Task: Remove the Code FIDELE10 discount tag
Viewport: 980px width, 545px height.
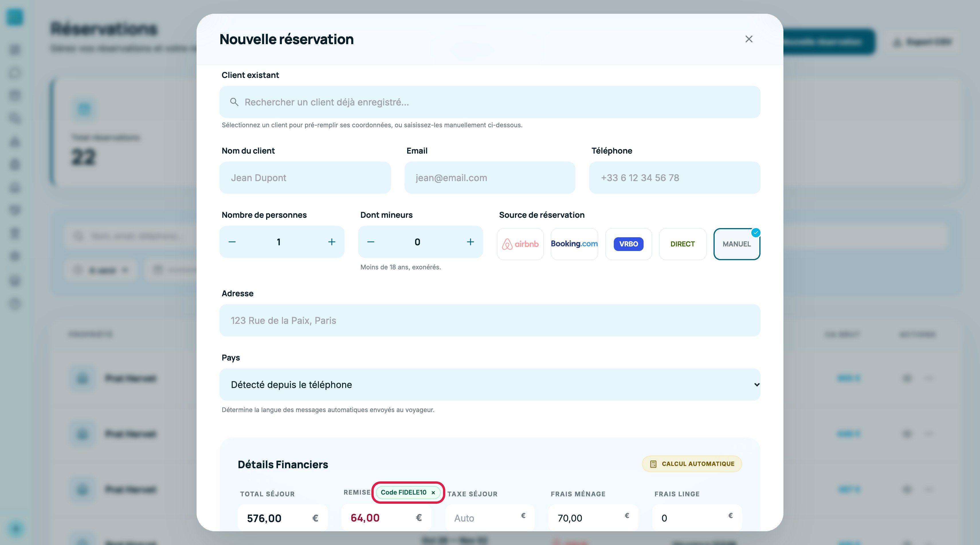Action: (x=433, y=493)
